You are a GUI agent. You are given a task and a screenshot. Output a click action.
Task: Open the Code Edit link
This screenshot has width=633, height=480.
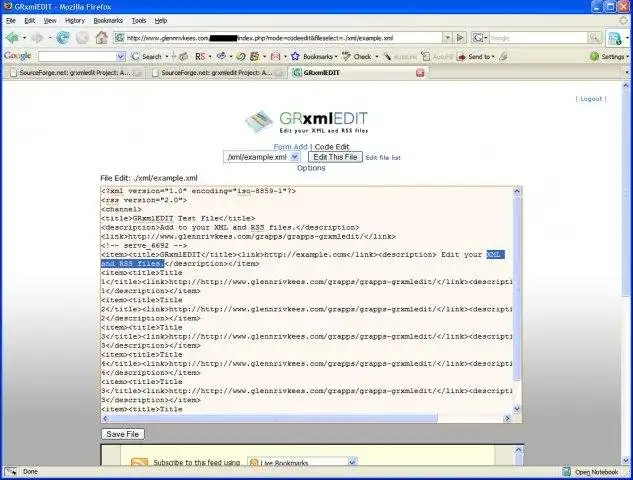coord(332,147)
